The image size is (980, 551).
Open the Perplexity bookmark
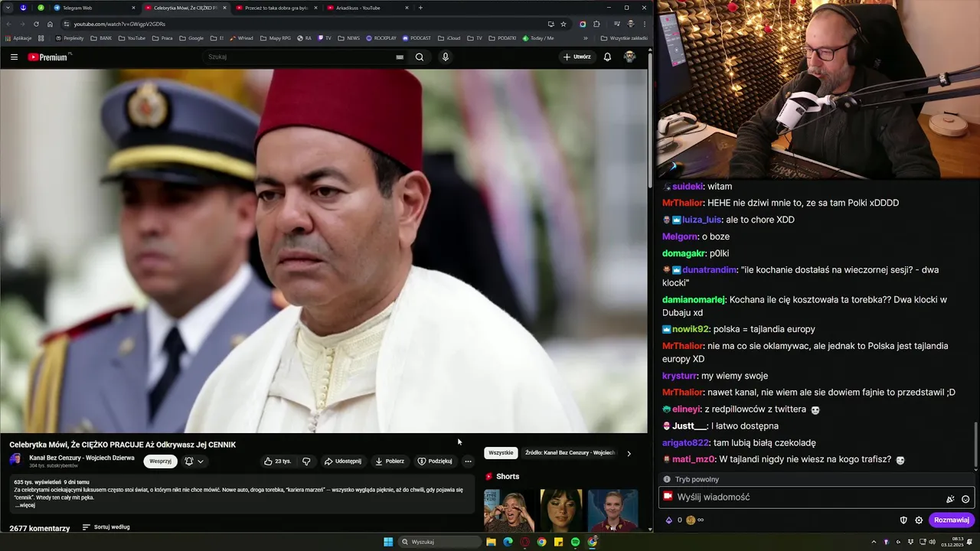pyautogui.click(x=69, y=37)
